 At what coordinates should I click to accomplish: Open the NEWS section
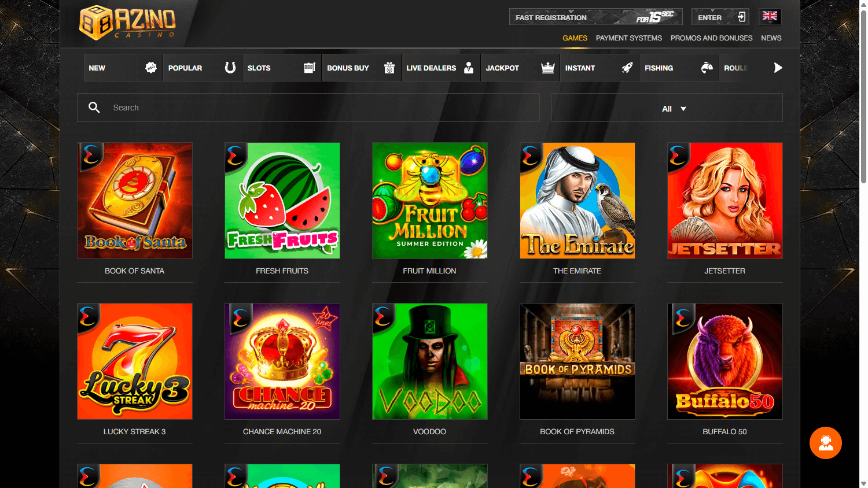(x=771, y=38)
